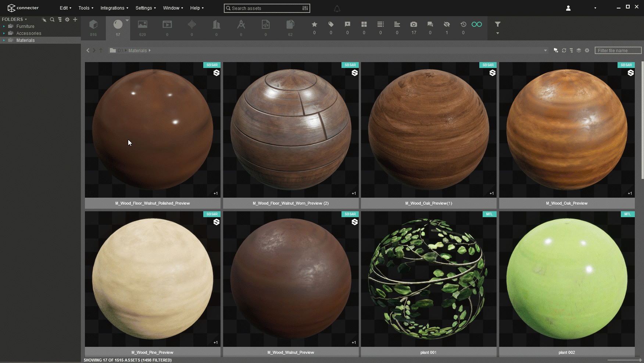This screenshot has width=644, height=363.
Task: Select the audio waveform category icon
Action: click(192, 25)
